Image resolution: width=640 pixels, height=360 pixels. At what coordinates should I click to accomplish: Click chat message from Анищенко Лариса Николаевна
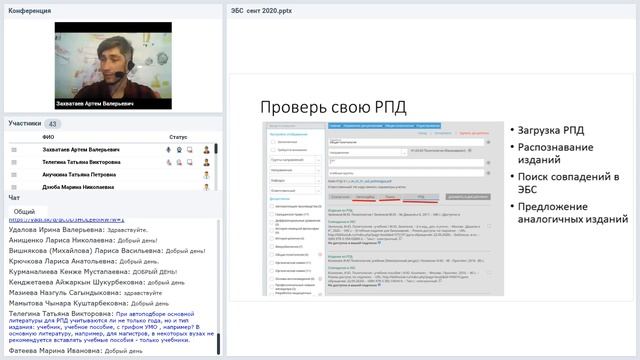83,240
